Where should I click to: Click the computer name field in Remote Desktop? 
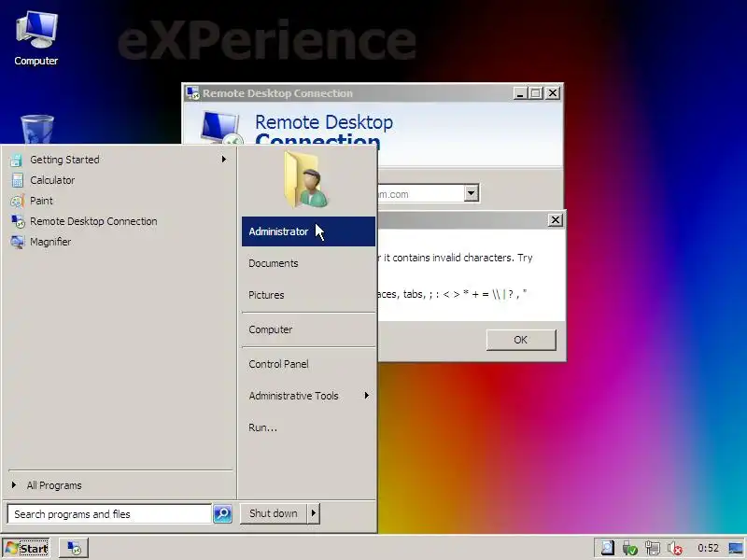(422, 193)
